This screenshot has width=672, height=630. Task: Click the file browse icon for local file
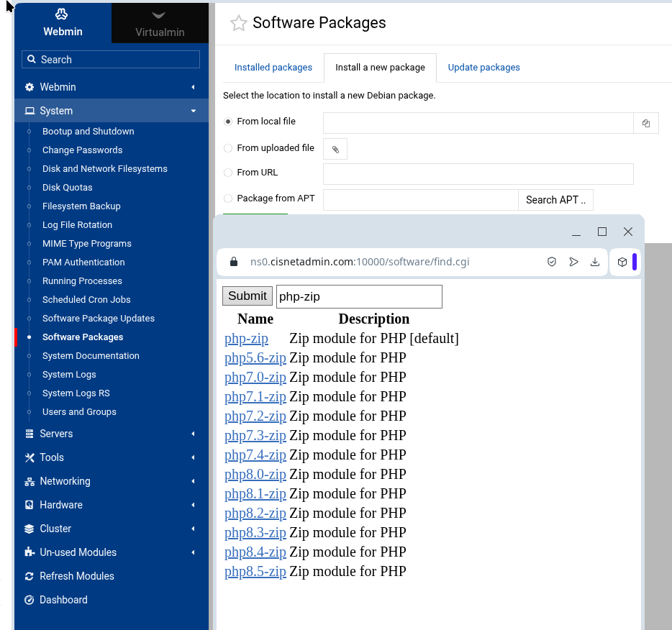pyautogui.click(x=645, y=124)
